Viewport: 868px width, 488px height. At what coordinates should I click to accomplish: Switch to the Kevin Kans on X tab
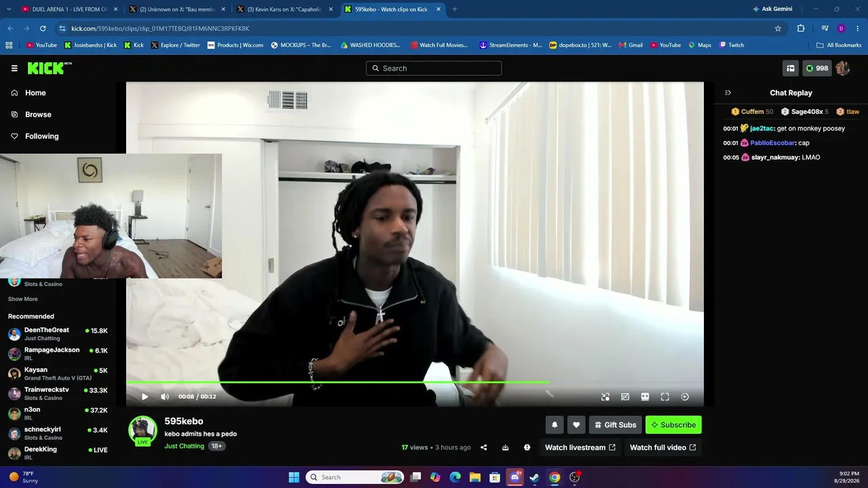(x=285, y=9)
